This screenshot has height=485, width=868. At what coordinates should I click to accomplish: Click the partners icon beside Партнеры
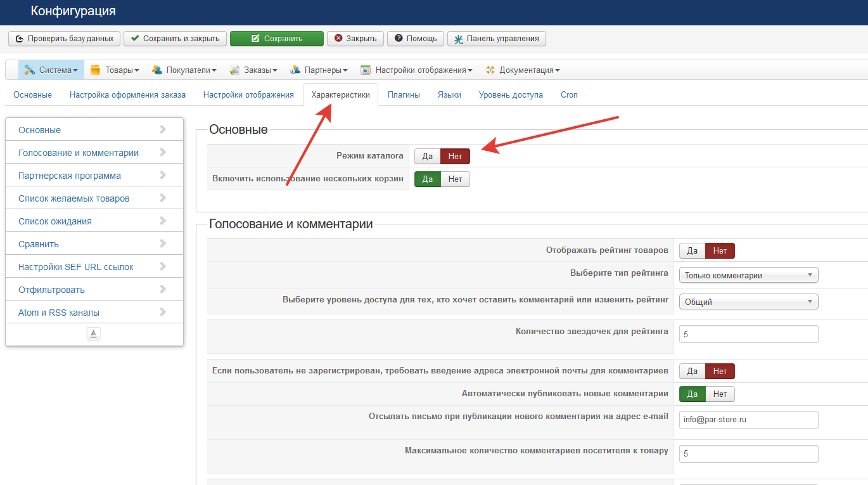(x=295, y=70)
